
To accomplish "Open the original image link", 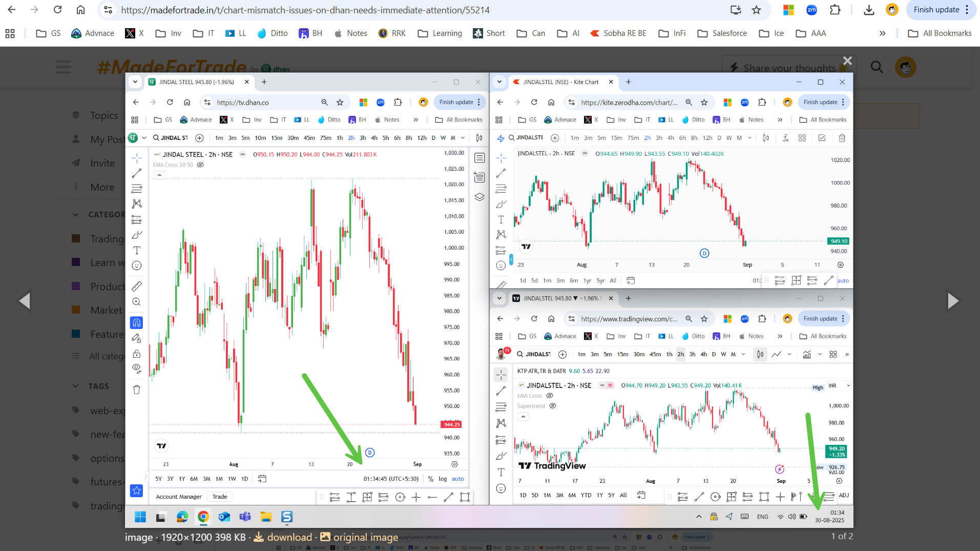I will click(x=359, y=537).
